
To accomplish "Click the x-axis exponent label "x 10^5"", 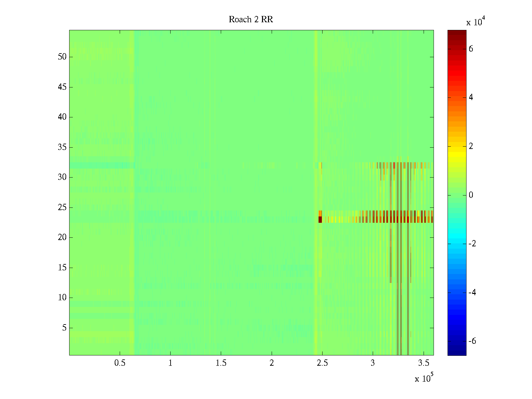I will 423,378.
